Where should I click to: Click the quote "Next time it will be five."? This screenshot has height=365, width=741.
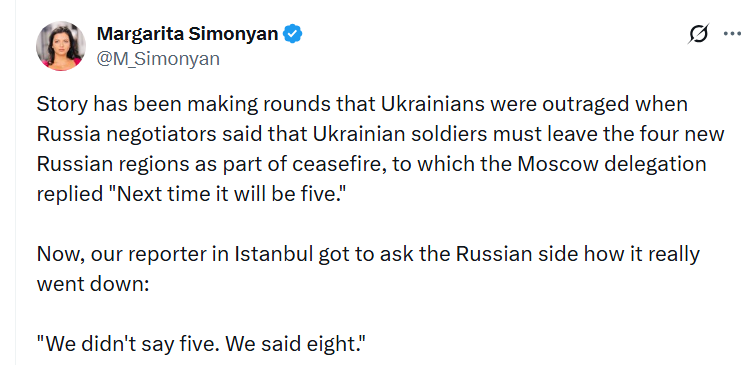(x=225, y=194)
